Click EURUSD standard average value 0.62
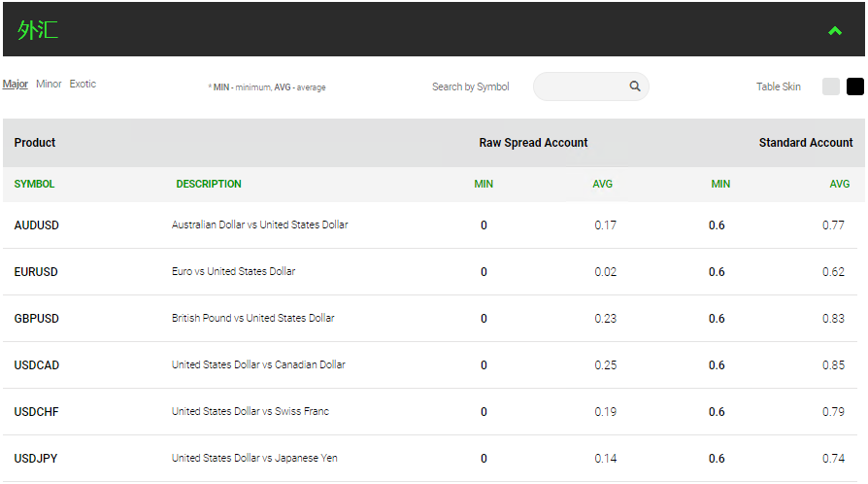The height and width of the screenshot is (484, 868). [x=833, y=272]
